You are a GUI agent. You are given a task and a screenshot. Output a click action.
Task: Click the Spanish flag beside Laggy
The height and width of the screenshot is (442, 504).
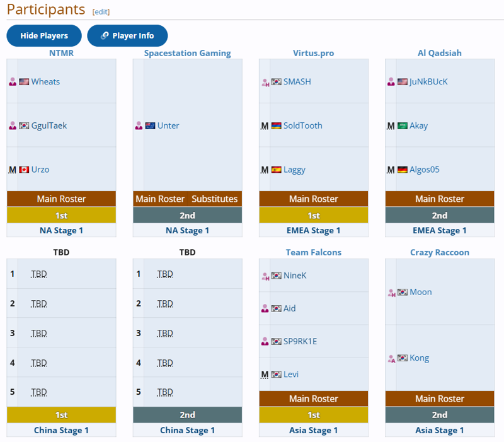276,170
